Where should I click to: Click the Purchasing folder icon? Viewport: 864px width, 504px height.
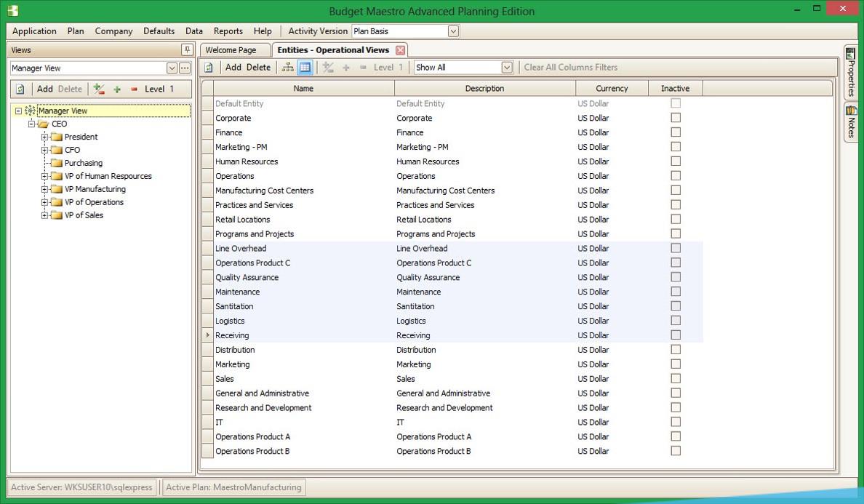pos(56,163)
